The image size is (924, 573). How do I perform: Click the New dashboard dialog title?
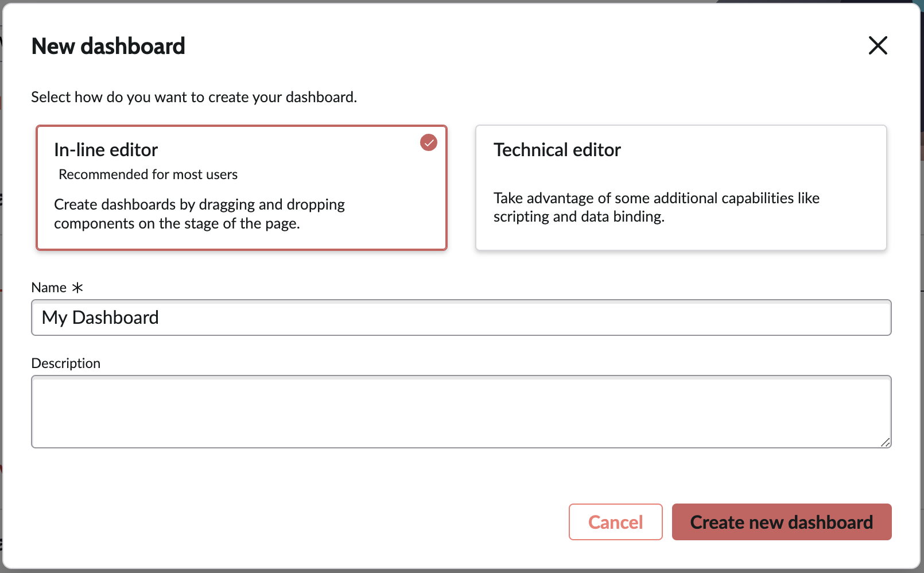point(108,46)
